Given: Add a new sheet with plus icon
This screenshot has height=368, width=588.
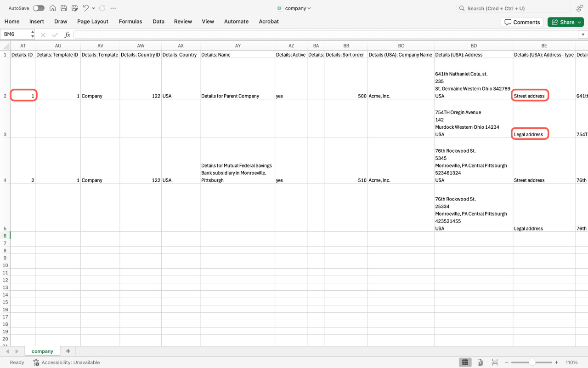Looking at the screenshot, I should tap(68, 351).
